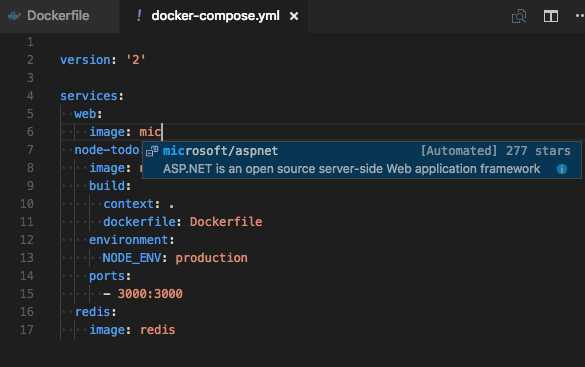This screenshot has width=585, height=367.
Task: Close the docker-compose.yml tab
Action: (294, 16)
